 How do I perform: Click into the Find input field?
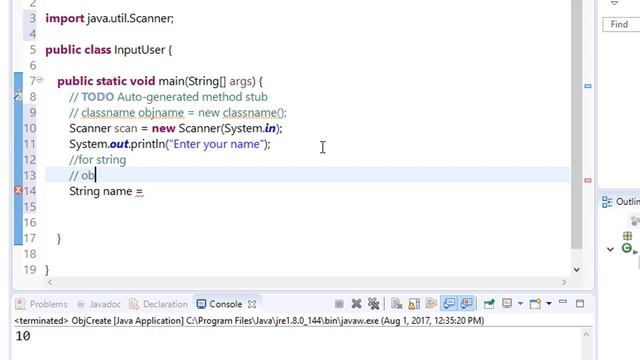(x=621, y=24)
